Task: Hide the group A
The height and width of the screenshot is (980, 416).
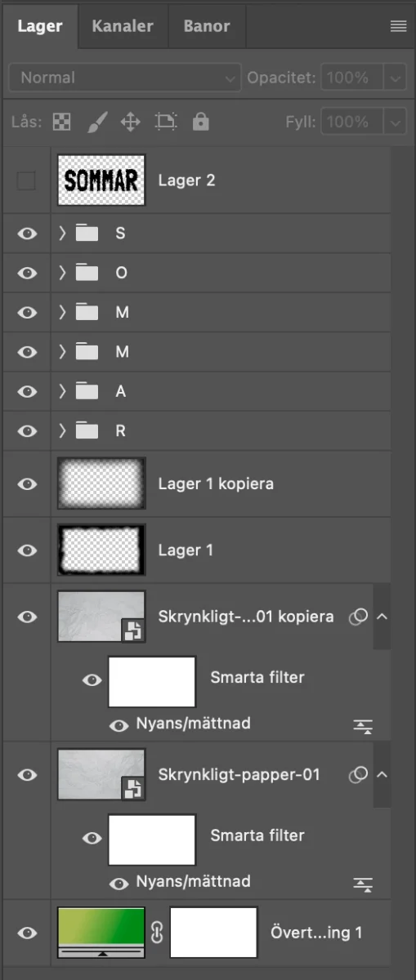Action: click(27, 391)
